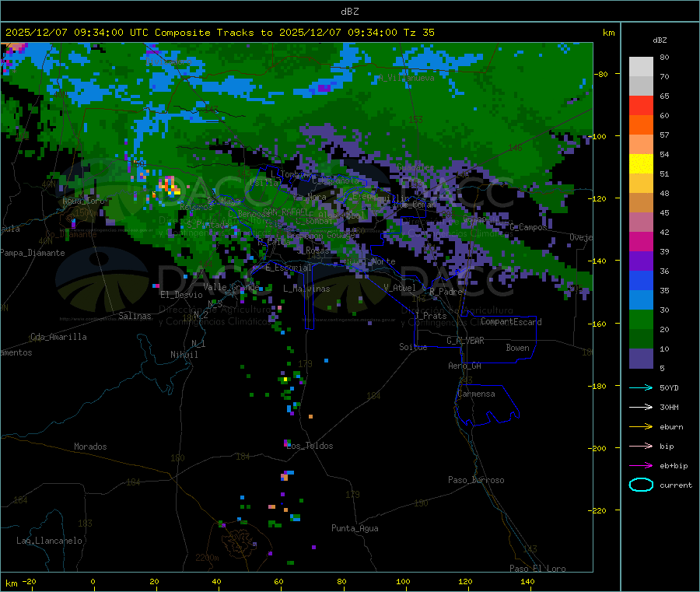Click the G_ALVEAR map label
700x592 pixels.
pos(465,341)
